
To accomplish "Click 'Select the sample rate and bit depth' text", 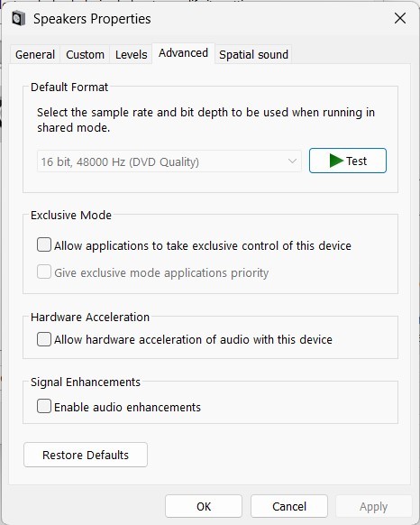I will [x=205, y=120].
